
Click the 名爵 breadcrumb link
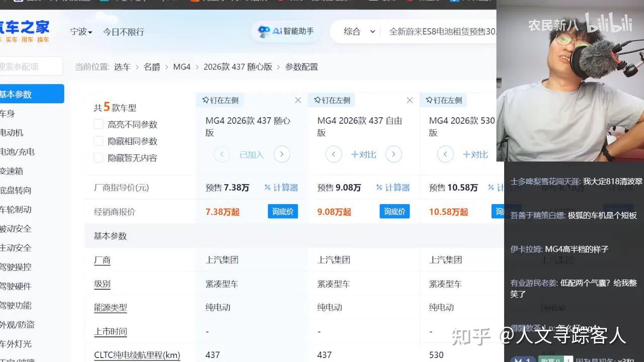point(152,66)
